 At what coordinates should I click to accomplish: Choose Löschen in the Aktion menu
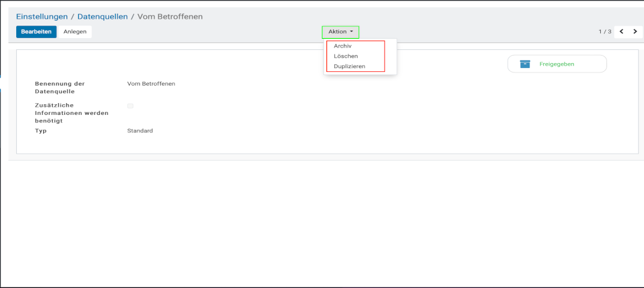[346, 56]
